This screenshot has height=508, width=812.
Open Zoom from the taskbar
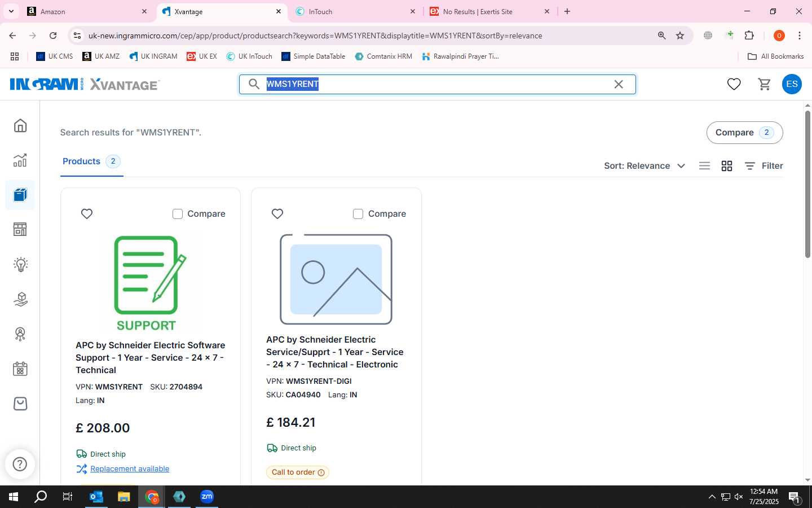207,497
